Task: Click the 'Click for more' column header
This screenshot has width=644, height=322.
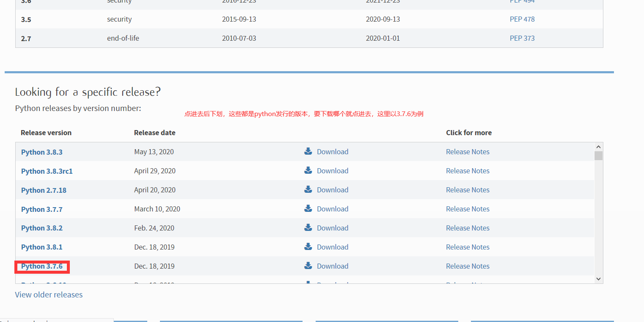Action: [469, 133]
